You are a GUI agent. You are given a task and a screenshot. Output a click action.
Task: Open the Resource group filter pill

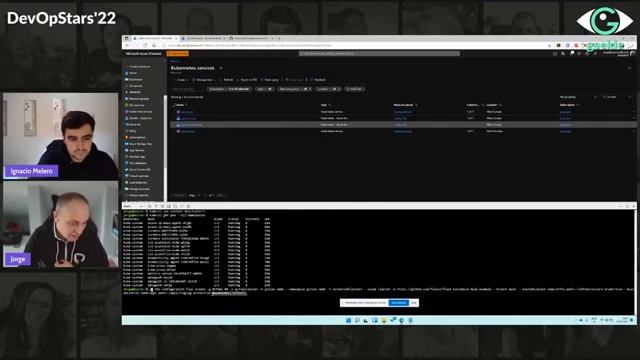[295, 89]
